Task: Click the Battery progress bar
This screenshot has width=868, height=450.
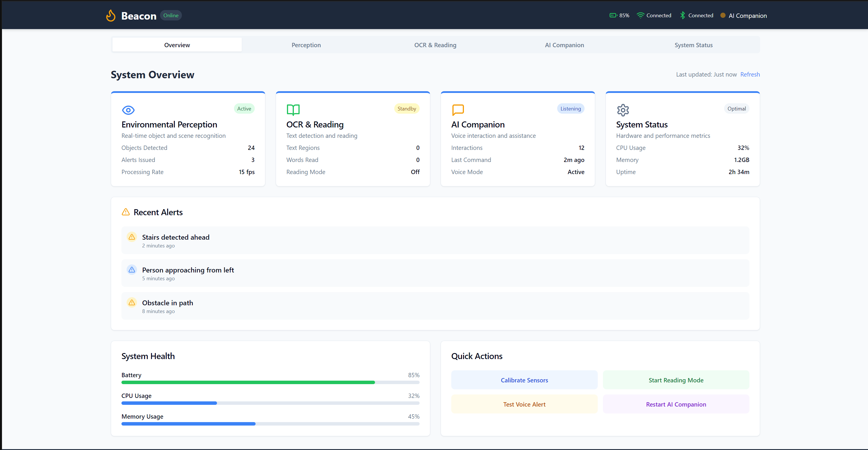Action: click(270, 382)
